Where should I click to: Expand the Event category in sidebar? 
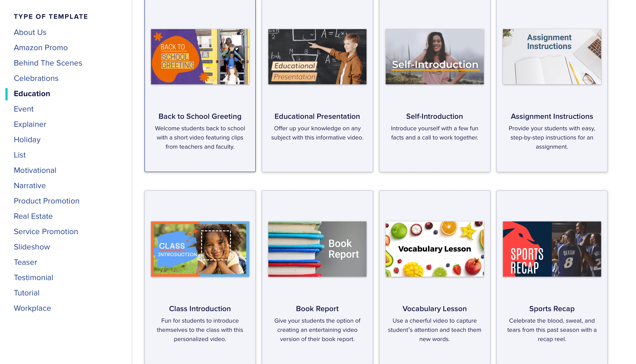point(24,109)
